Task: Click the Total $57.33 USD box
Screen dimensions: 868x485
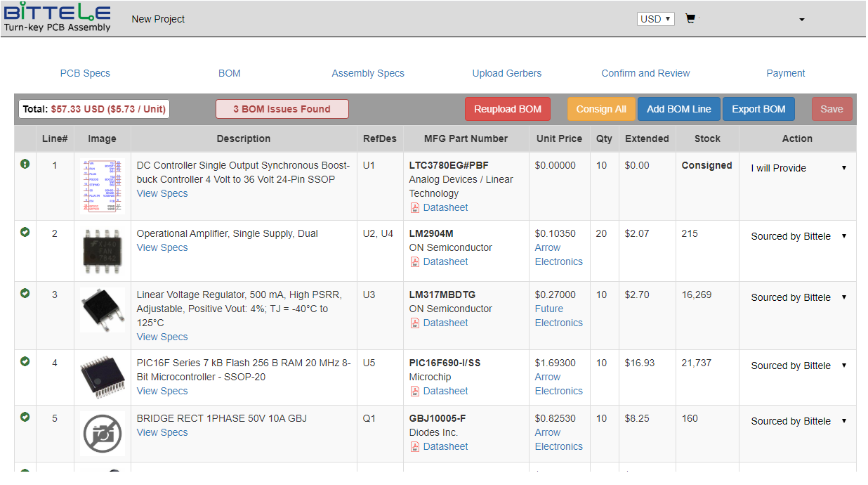Action: pyautogui.click(x=94, y=109)
